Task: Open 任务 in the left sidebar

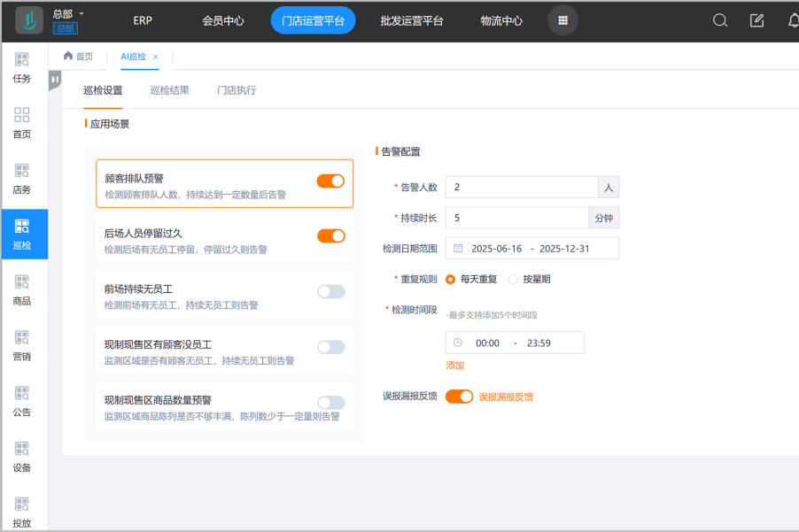Action: (22, 68)
